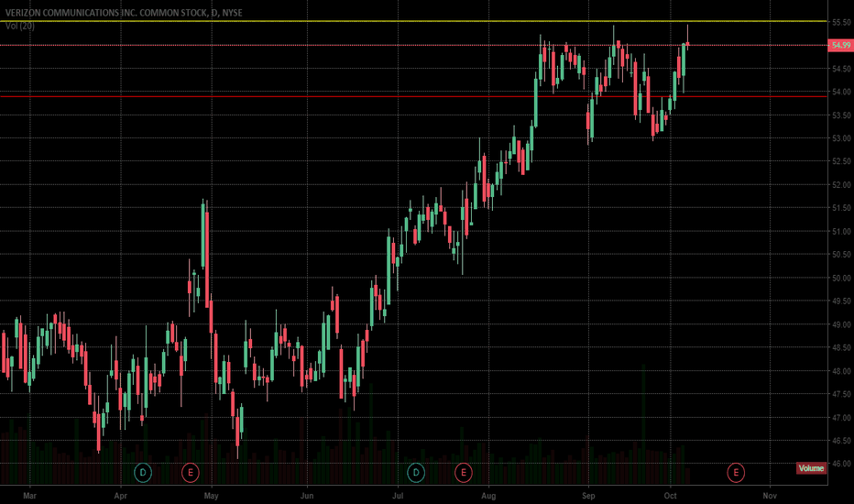The width and height of the screenshot is (854, 504).
Task: Click the 49.00 price axis label
Action: pyautogui.click(x=841, y=324)
